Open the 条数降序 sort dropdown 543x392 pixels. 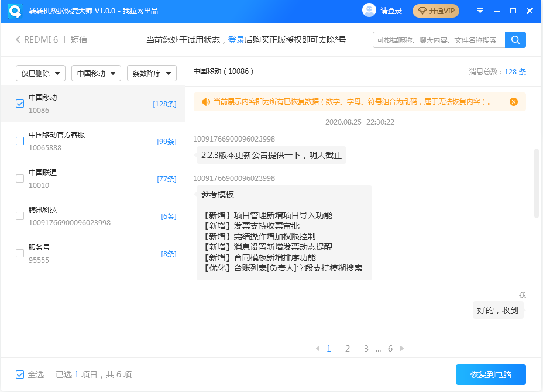[x=152, y=73]
